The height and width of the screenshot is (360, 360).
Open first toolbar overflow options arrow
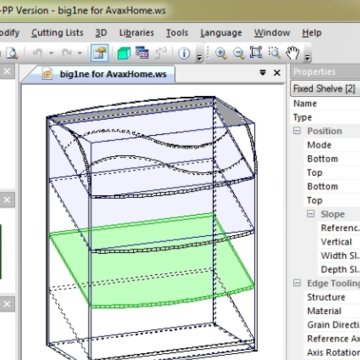click(199, 57)
